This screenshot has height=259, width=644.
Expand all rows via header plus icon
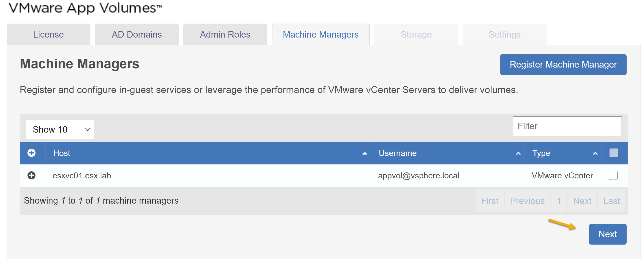coord(32,153)
